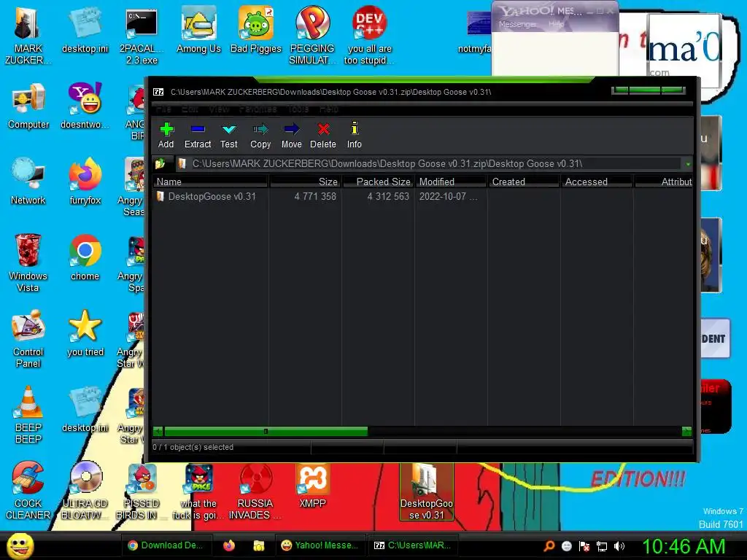This screenshot has width=747, height=560.
Task: Open the 7-Zip File menu
Action: click(163, 109)
